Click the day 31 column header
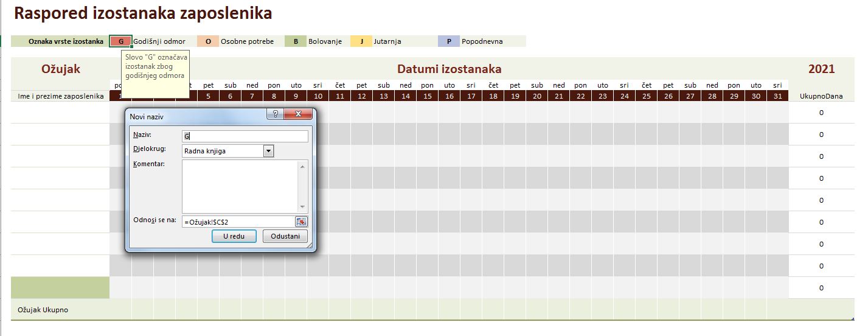 (777, 96)
